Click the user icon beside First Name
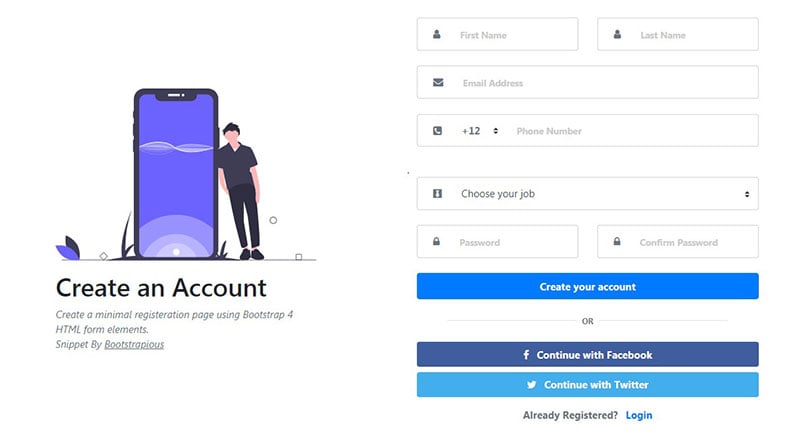 point(437,35)
